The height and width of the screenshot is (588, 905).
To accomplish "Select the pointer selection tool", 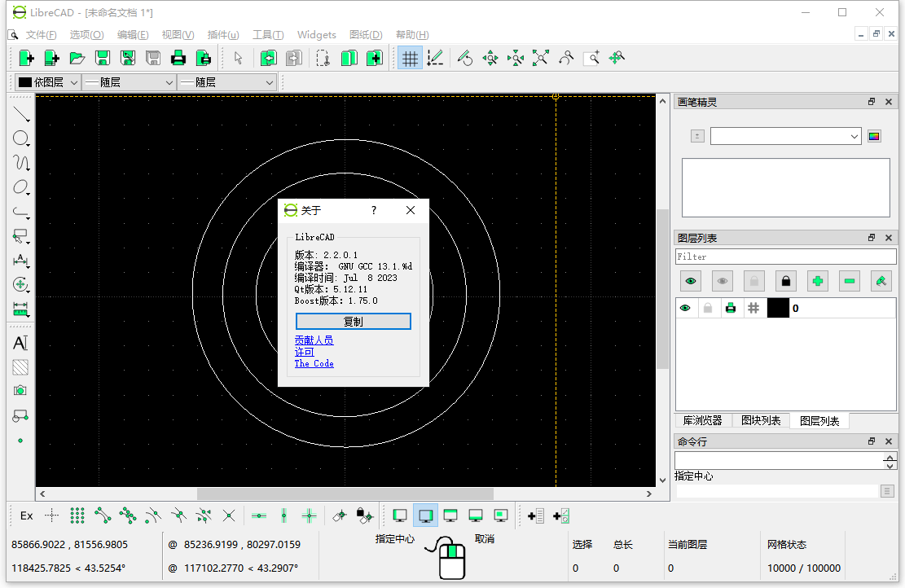I will pyautogui.click(x=239, y=59).
